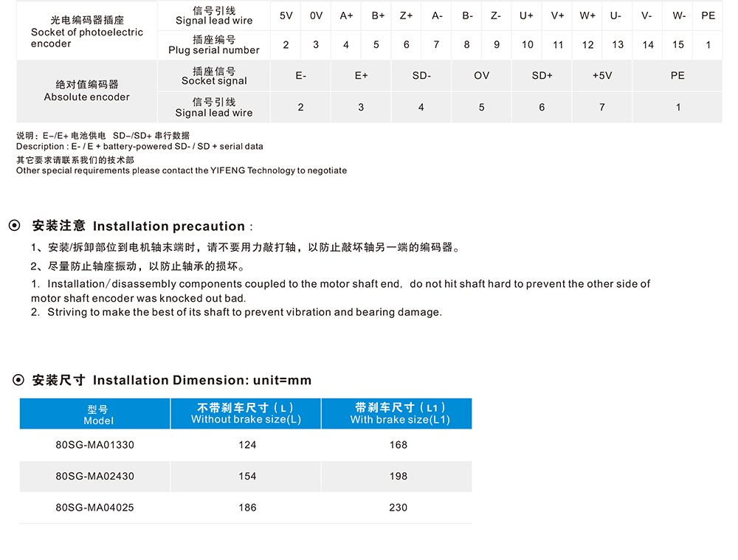Click the bullet icon beside Installation precaution
Viewport: 738px width, 560px height.
[15, 226]
